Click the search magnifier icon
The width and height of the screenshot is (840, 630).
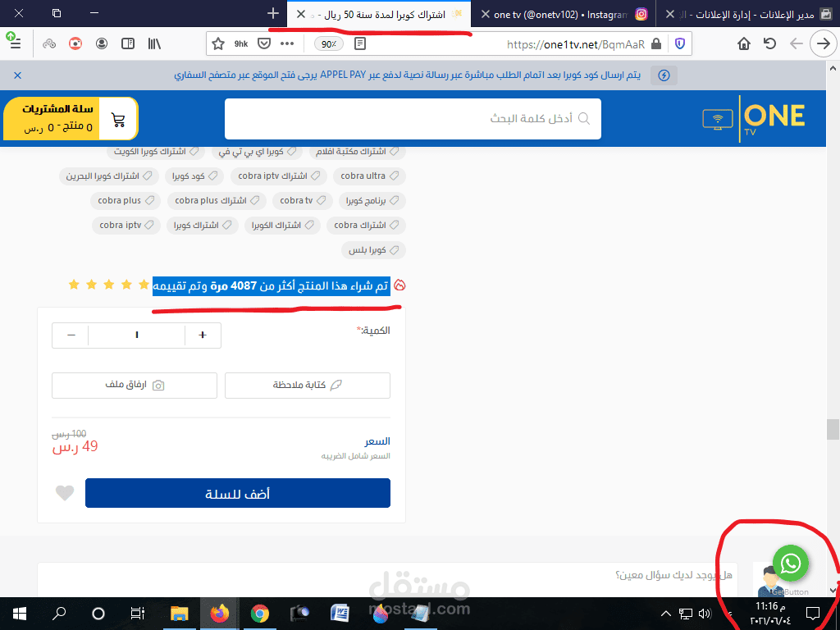pyautogui.click(x=584, y=118)
